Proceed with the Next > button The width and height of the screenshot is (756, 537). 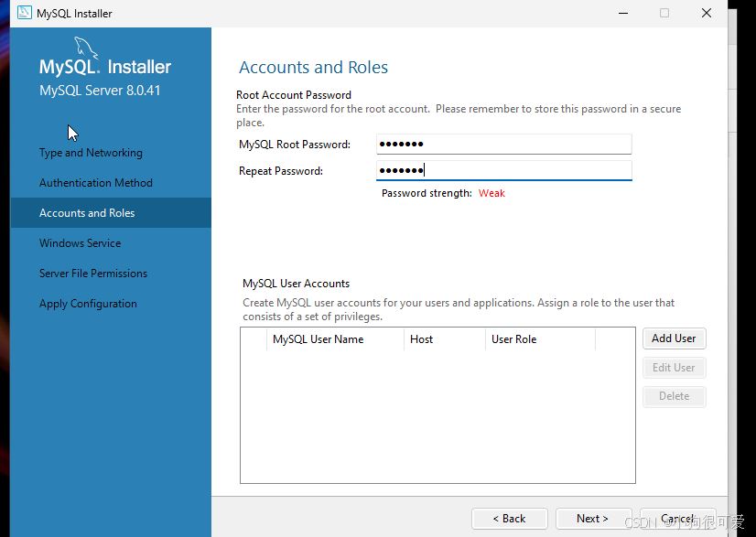point(593,519)
